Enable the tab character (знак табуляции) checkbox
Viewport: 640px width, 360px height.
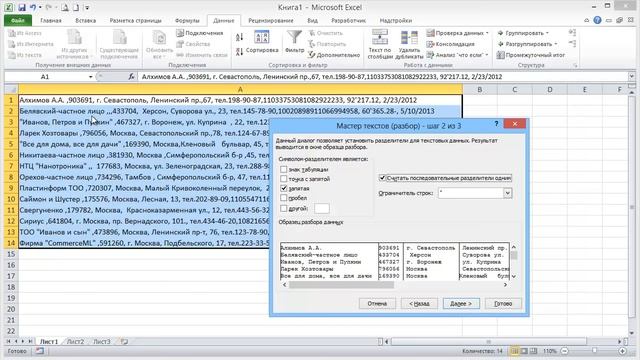[284, 169]
